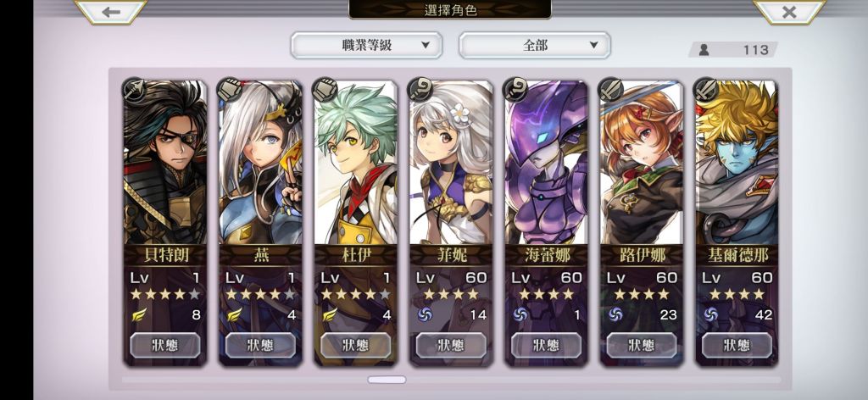The height and width of the screenshot is (400, 868).
Task: Close the character selection screen
Action: [789, 12]
